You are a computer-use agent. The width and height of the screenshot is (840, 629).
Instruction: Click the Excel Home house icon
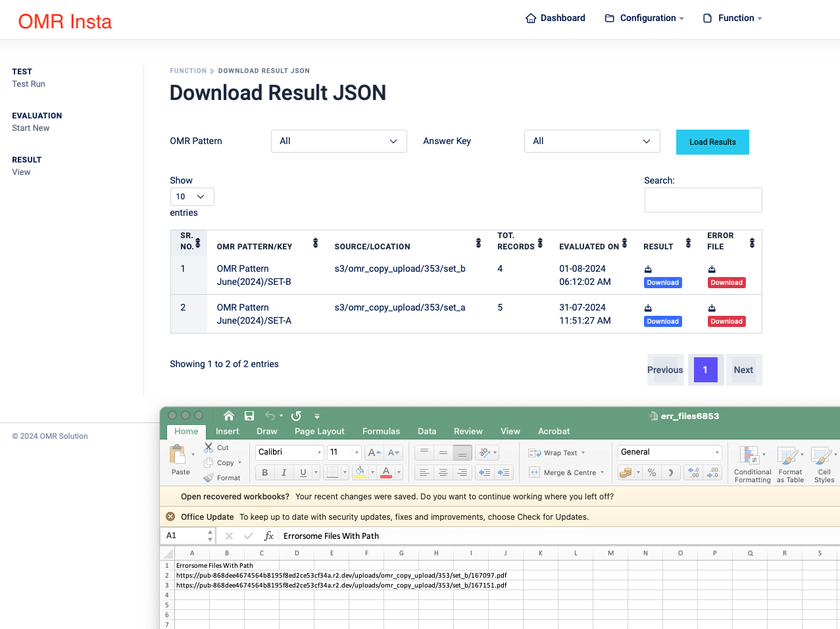pos(229,416)
